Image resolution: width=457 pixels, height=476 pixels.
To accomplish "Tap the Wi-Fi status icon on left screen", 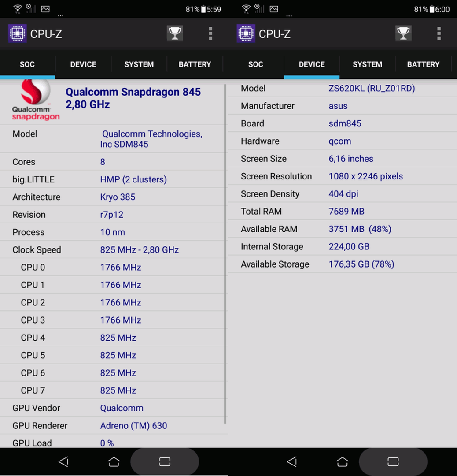I will [18, 9].
